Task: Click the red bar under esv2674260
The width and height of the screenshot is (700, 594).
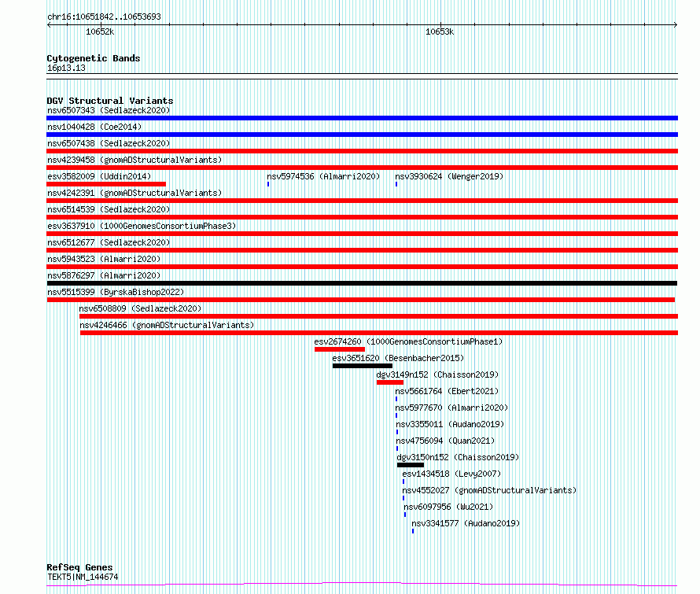Action: [x=340, y=349]
